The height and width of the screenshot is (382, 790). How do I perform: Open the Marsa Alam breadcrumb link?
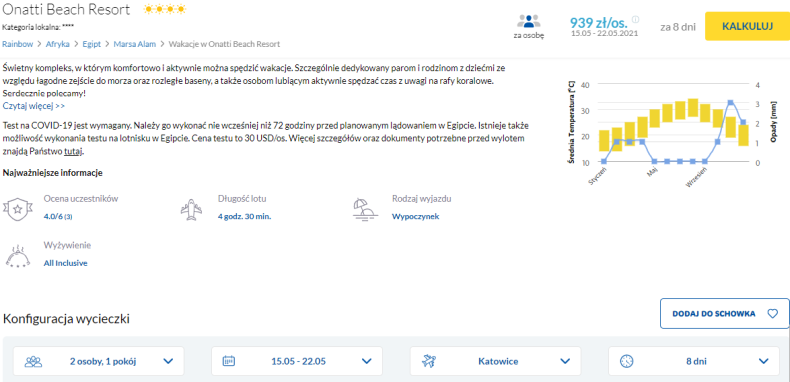point(135,44)
